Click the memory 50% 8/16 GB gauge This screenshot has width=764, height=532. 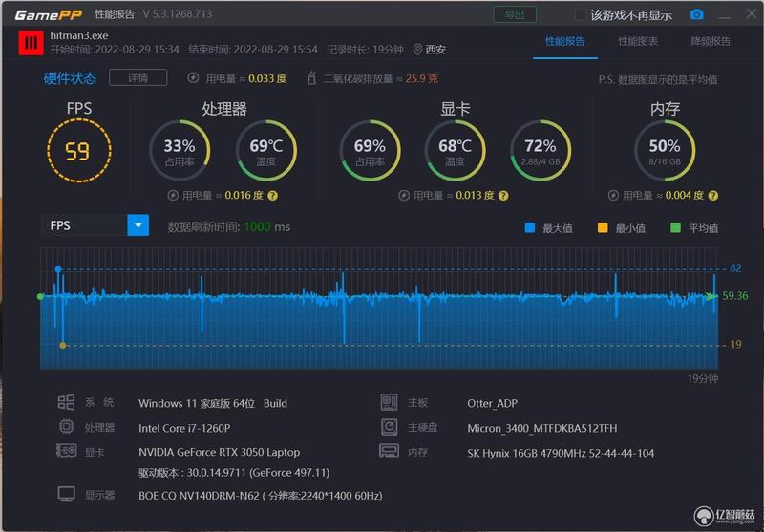(x=665, y=151)
